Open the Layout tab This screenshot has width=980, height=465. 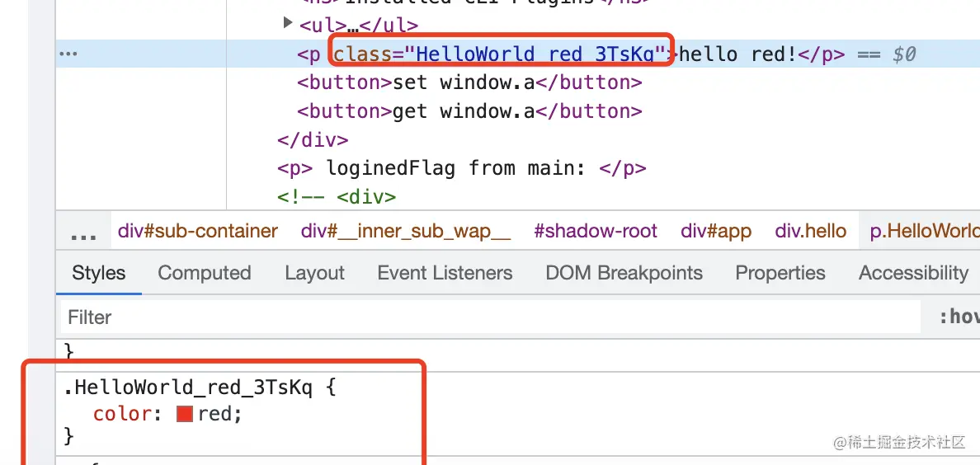click(314, 273)
